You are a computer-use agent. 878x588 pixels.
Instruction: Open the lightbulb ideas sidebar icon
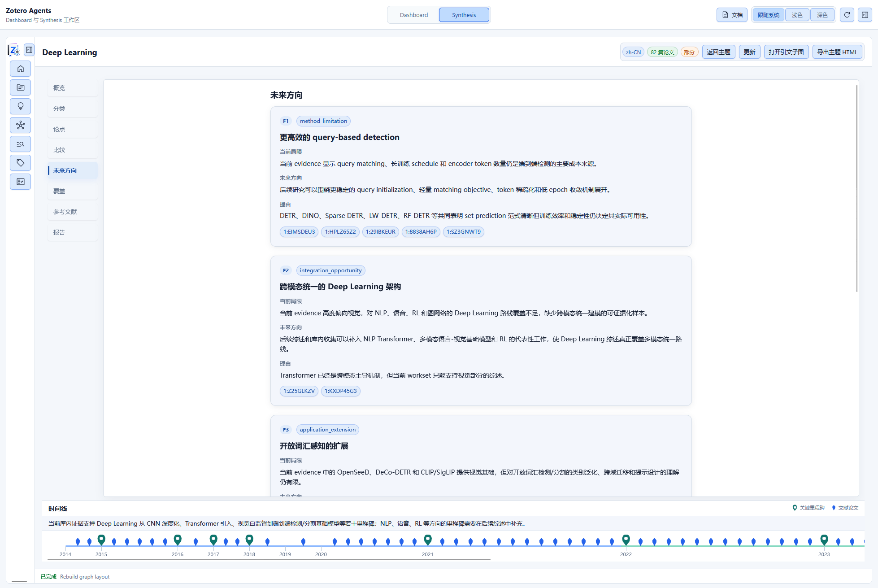(21, 106)
